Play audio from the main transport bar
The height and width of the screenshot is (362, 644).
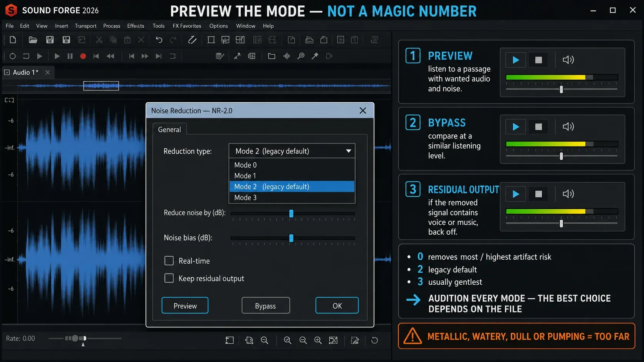tap(57, 56)
